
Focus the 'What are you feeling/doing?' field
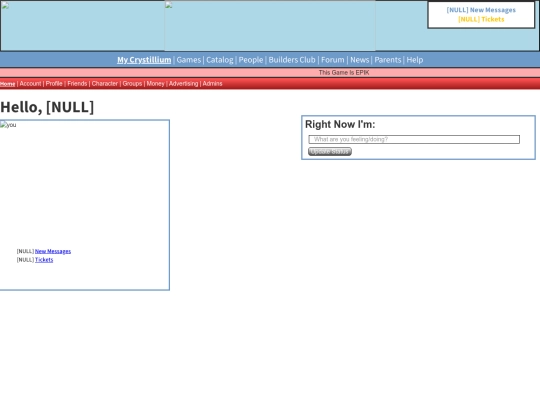414,139
